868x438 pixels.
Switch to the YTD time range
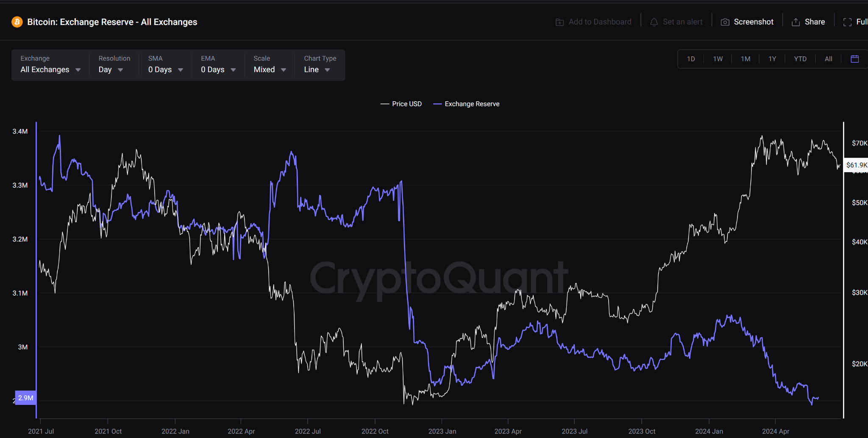point(800,59)
